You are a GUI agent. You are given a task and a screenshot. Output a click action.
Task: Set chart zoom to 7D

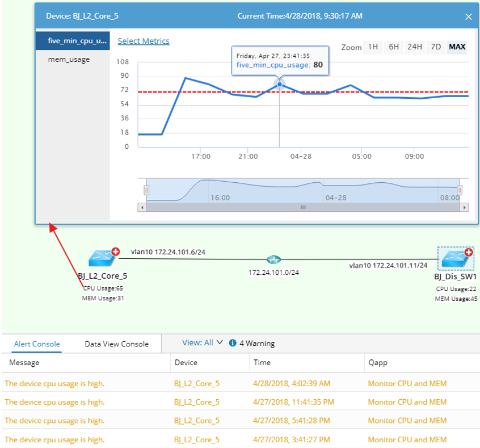(436, 47)
